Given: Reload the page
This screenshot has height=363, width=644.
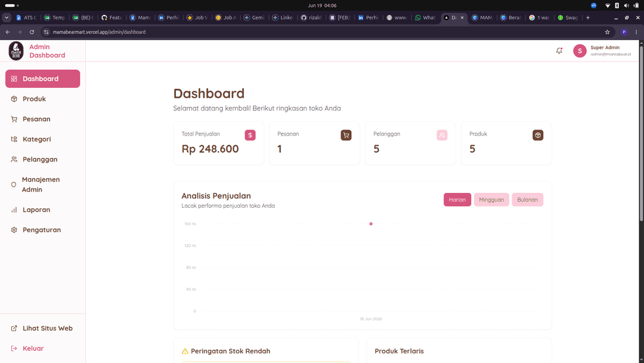Looking at the screenshot, I should [x=32, y=32].
